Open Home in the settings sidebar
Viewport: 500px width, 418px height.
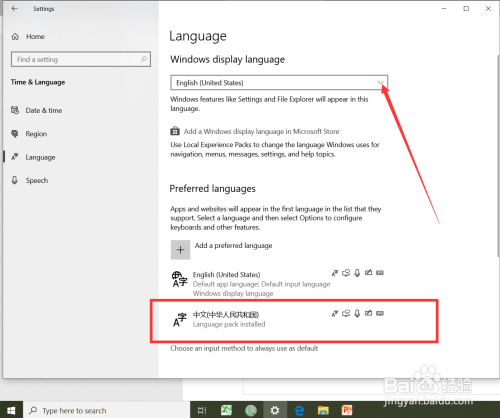[28, 36]
